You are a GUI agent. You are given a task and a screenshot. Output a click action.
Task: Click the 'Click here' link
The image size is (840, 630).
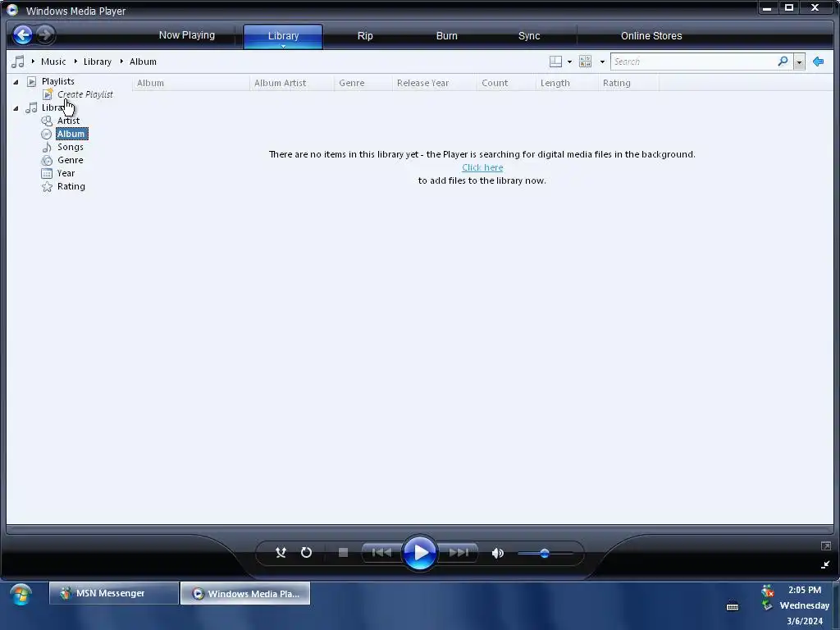click(x=482, y=167)
